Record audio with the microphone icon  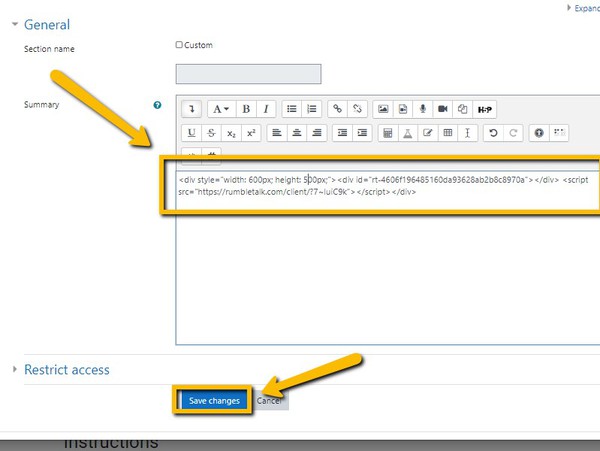click(x=422, y=108)
